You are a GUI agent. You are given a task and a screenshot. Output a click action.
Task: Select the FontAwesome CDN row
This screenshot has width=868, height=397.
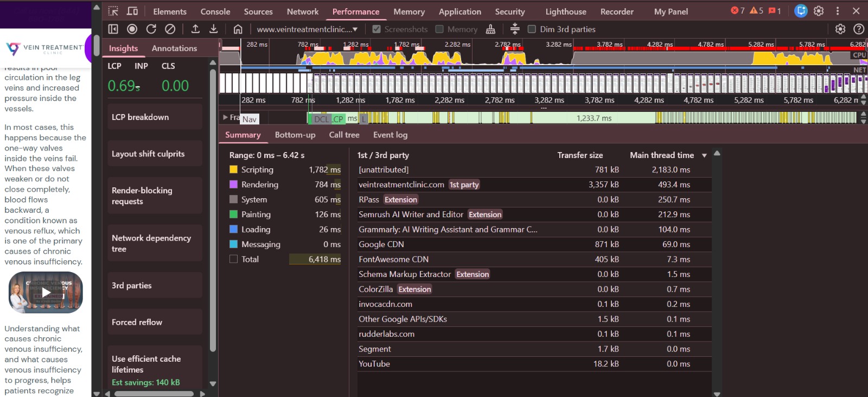pyautogui.click(x=534, y=259)
